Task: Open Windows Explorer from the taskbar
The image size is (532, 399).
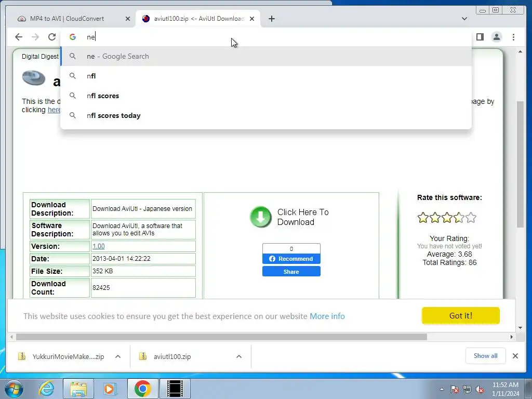Action: pyautogui.click(x=78, y=389)
